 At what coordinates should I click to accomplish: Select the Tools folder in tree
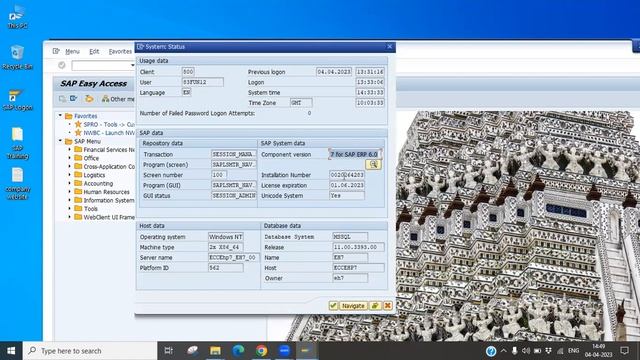coord(90,209)
